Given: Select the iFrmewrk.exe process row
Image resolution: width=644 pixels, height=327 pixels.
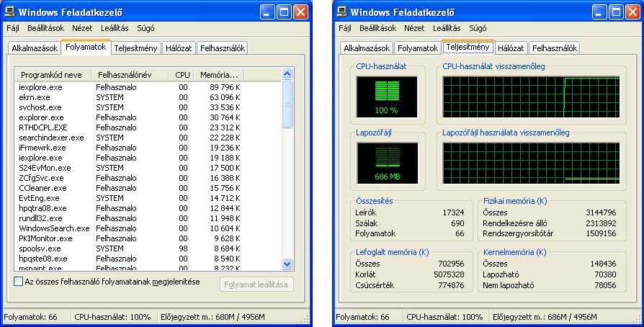Looking at the screenshot, I should coord(148,148).
